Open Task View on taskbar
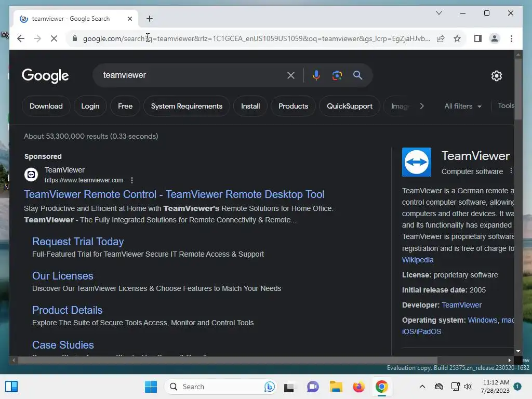532x399 pixels. tap(289, 387)
